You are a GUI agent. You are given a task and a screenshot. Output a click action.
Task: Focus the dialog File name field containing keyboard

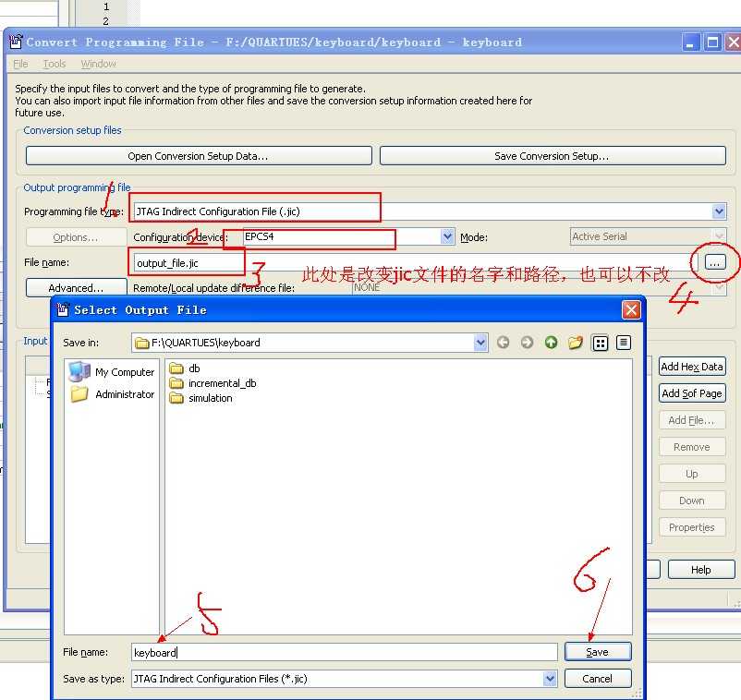pyautogui.click(x=345, y=652)
